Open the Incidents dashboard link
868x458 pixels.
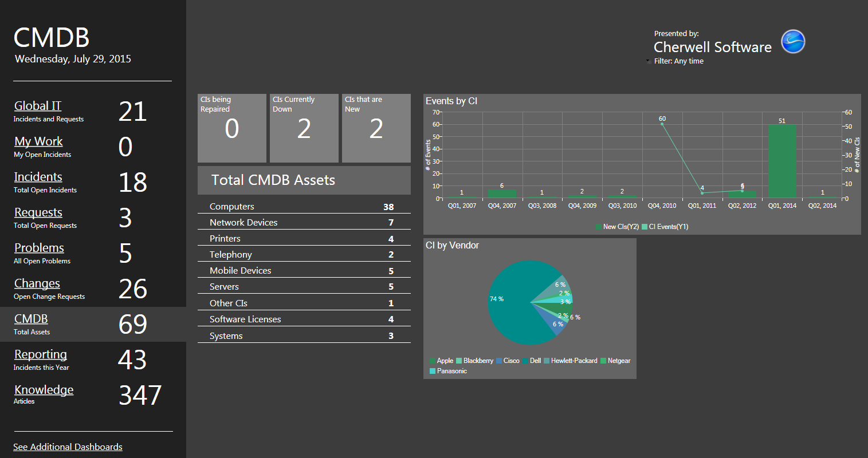tap(38, 177)
